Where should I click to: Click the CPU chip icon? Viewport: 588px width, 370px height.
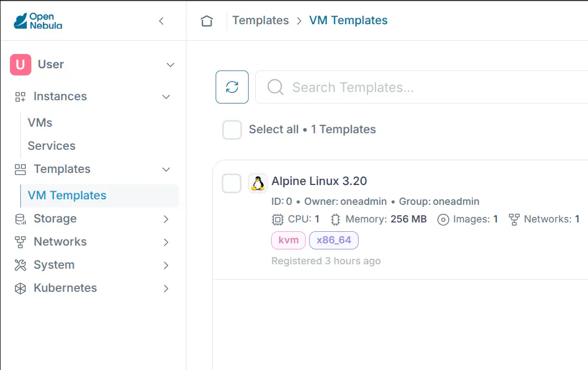[278, 220]
